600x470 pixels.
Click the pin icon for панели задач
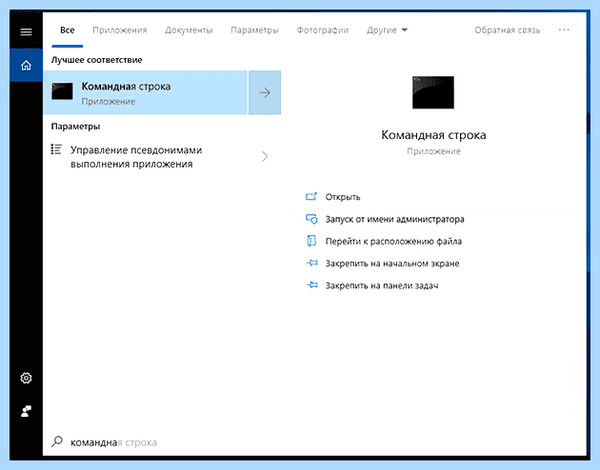312,285
